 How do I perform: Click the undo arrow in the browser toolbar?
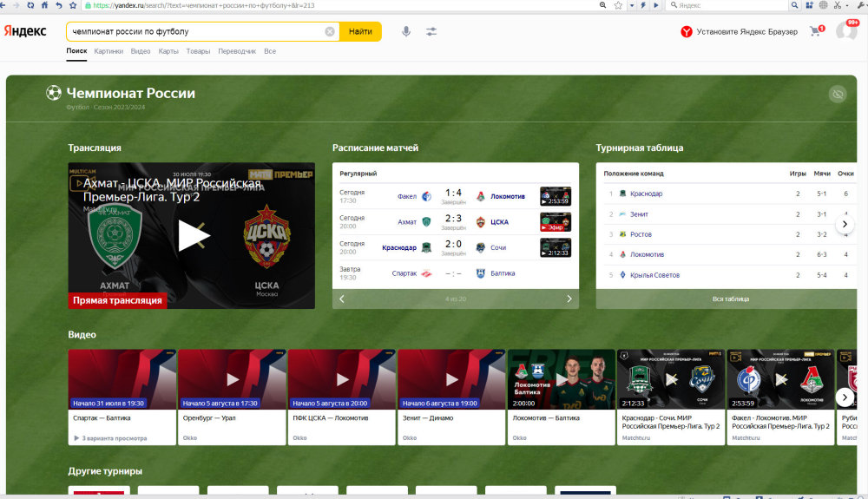coord(59,5)
